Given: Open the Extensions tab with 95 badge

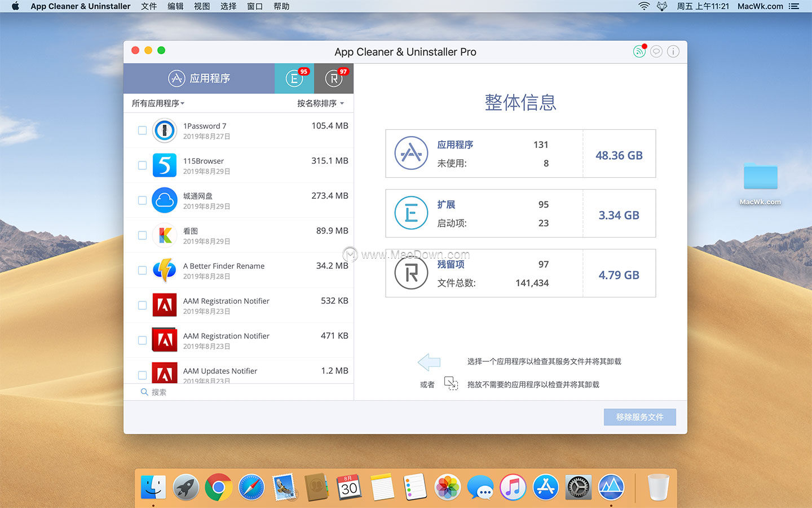Looking at the screenshot, I should pos(294,78).
